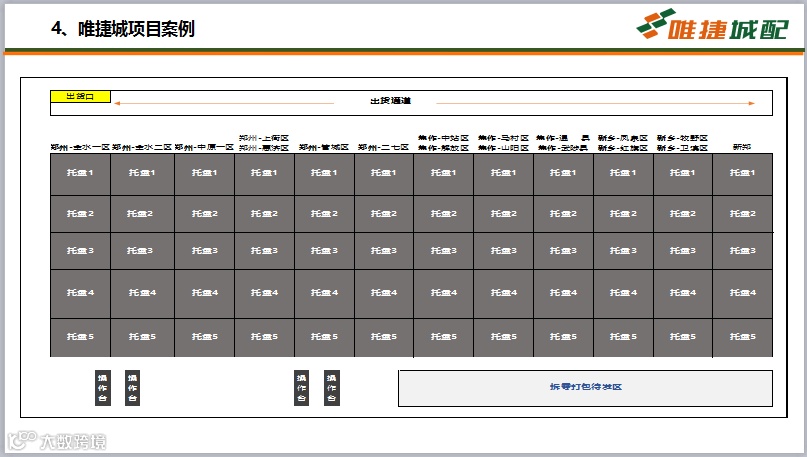Click 托盘4 in the 郑州-二七区 column
807x457 pixels.
tap(383, 293)
